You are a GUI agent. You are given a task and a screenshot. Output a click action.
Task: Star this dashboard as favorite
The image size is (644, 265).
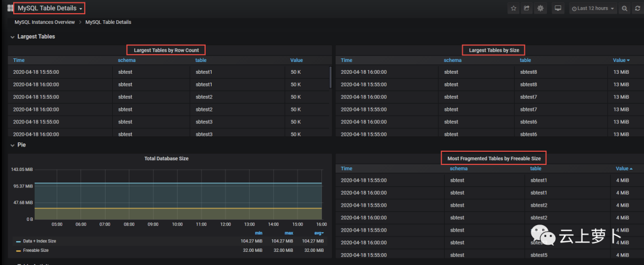(x=513, y=8)
